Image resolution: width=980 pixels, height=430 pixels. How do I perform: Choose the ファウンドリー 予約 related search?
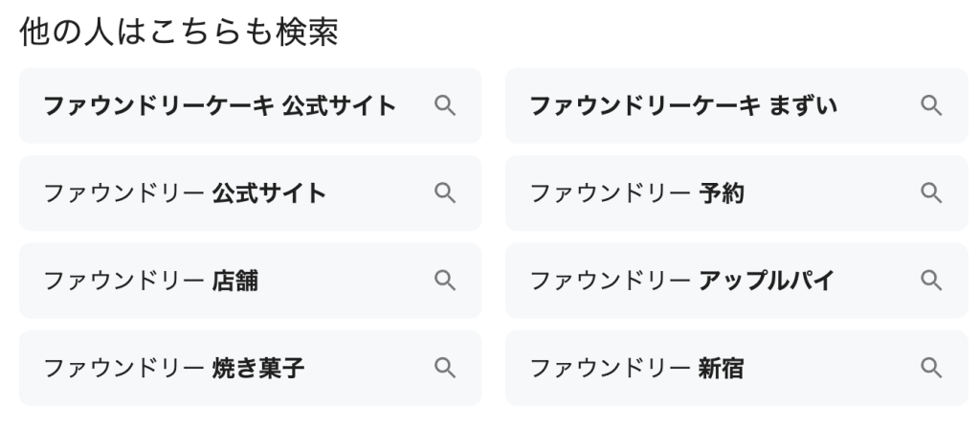tap(637, 193)
